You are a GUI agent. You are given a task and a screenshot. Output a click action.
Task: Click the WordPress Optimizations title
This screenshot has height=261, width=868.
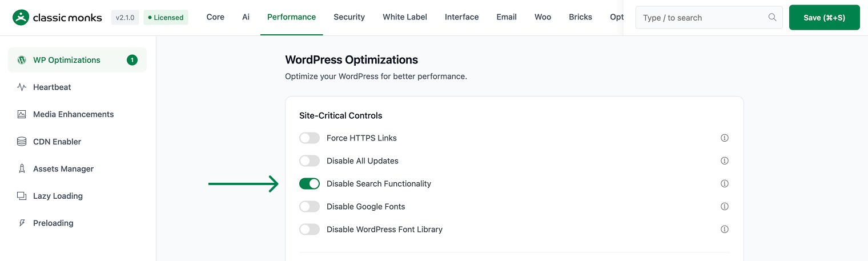point(352,59)
